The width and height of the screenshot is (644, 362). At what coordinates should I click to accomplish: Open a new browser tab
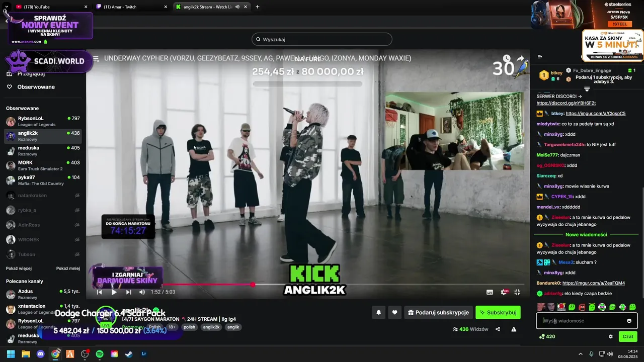tap(258, 7)
